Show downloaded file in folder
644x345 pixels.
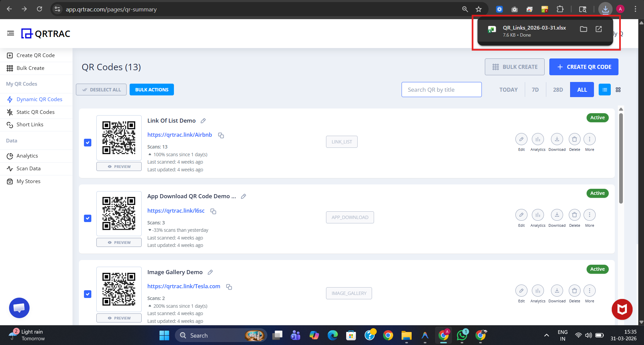pyautogui.click(x=583, y=29)
